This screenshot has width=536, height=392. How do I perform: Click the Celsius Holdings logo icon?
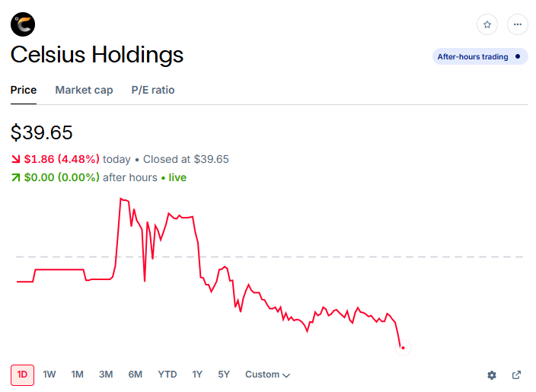click(23, 24)
